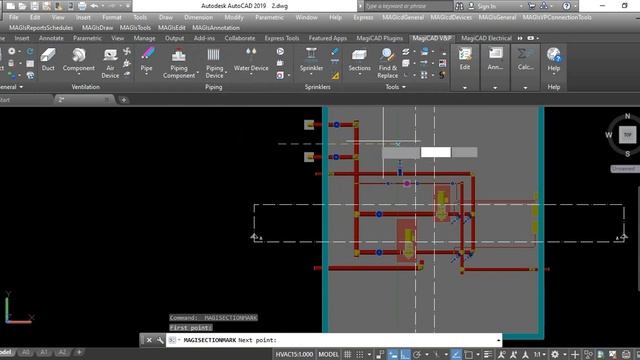Choose the Air Device tool

pos(110,63)
